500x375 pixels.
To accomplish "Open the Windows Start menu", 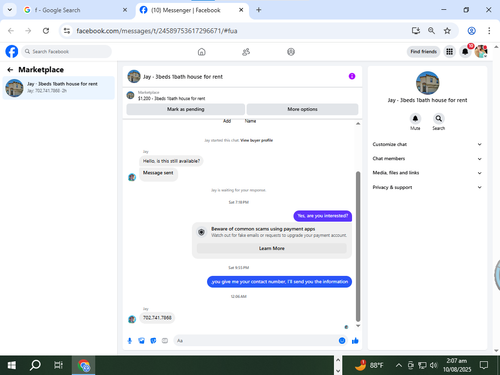I will 12,365.
